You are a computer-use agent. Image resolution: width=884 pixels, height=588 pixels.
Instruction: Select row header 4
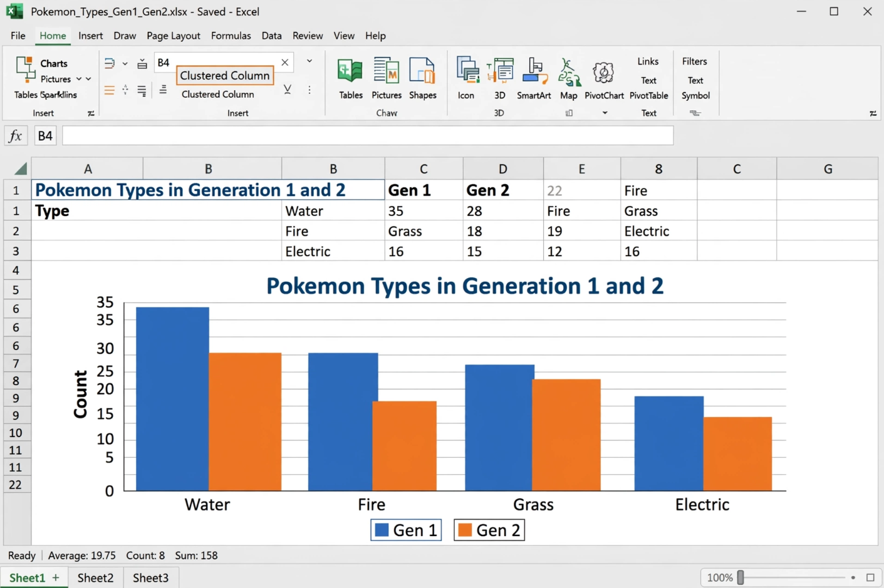coord(16,271)
